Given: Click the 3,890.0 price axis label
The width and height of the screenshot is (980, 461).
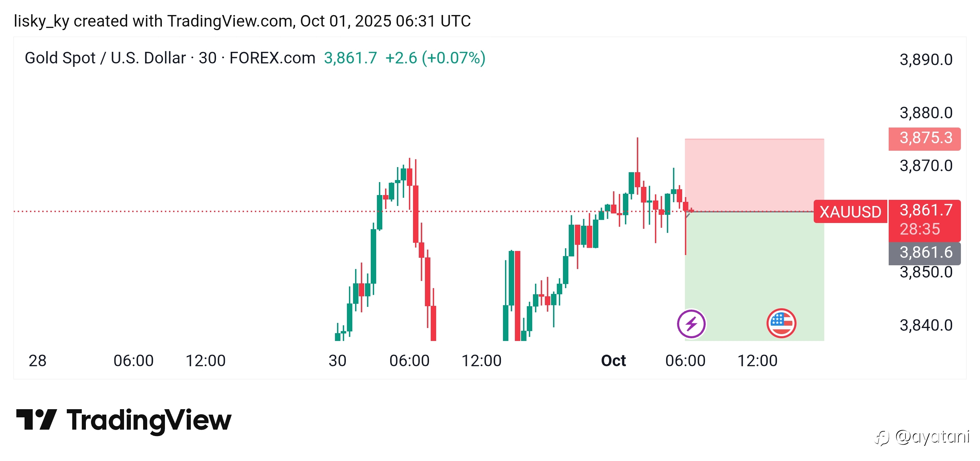Looking at the screenshot, I should (x=925, y=60).
